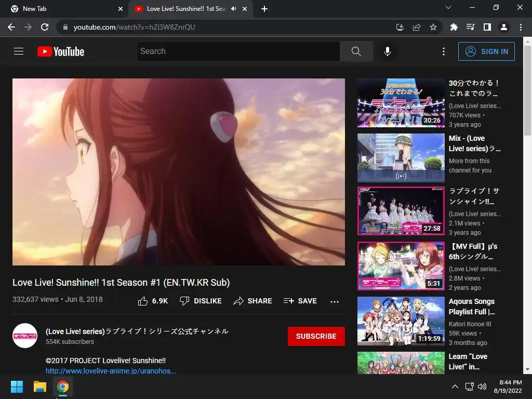Open the Aqours Songs Playlist thumbnail

pyautogui.click(x=401, y=321)
